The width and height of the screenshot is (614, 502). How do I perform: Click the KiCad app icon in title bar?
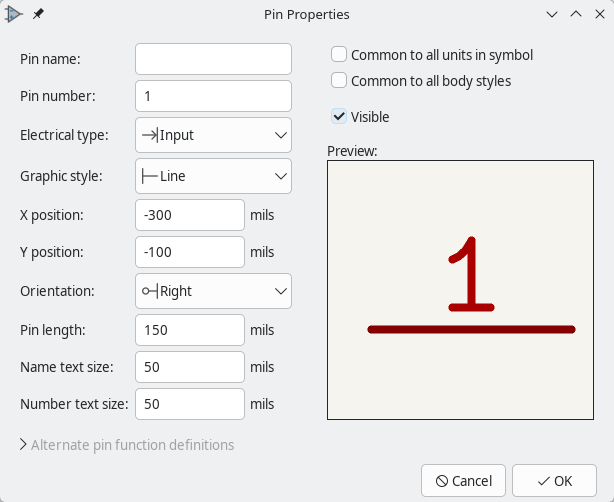(x=14, y=15)
